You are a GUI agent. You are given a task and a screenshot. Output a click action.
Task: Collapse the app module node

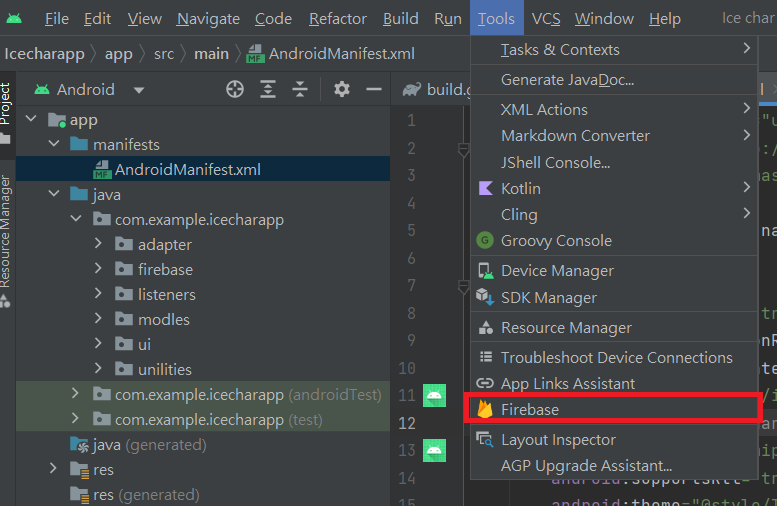31,119
